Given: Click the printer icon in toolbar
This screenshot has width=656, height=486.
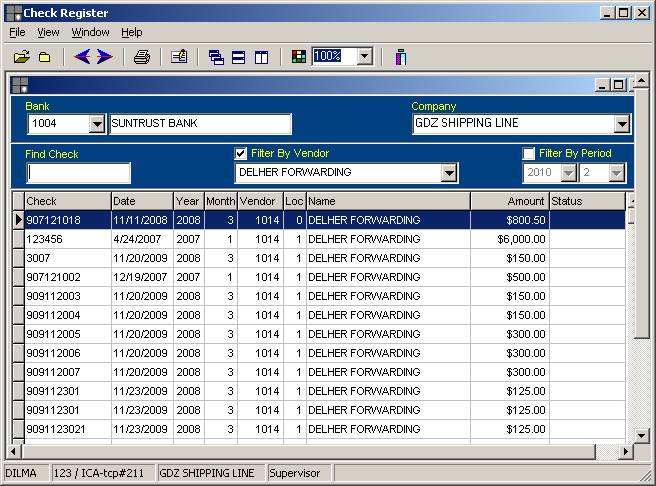Looking at the screenshot, I should pos(142,57).
